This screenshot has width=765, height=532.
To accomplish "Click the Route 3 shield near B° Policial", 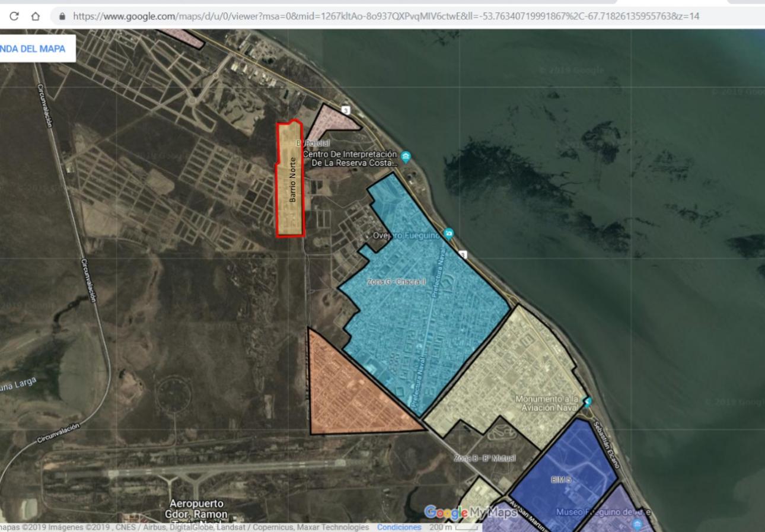I will tap(347, 110).
